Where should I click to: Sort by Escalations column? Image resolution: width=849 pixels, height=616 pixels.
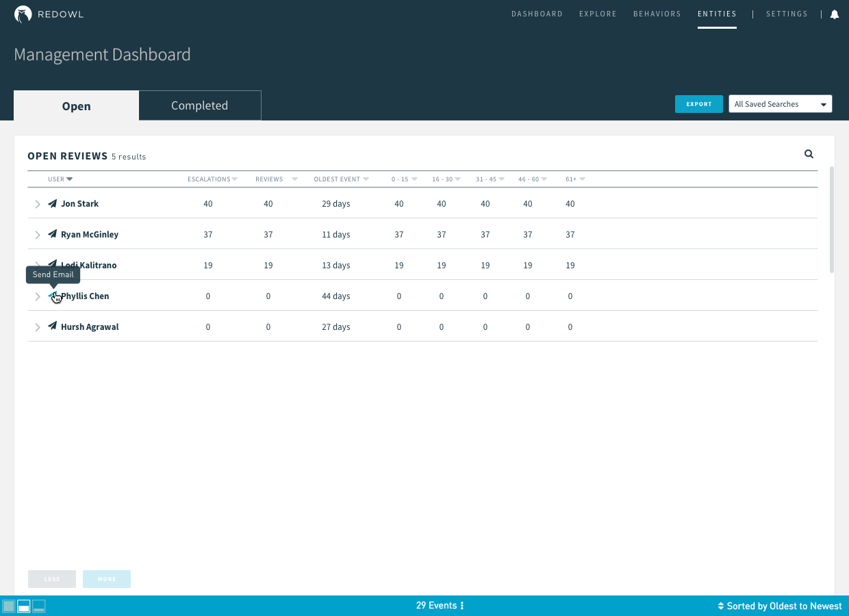(x=212, y=179)
